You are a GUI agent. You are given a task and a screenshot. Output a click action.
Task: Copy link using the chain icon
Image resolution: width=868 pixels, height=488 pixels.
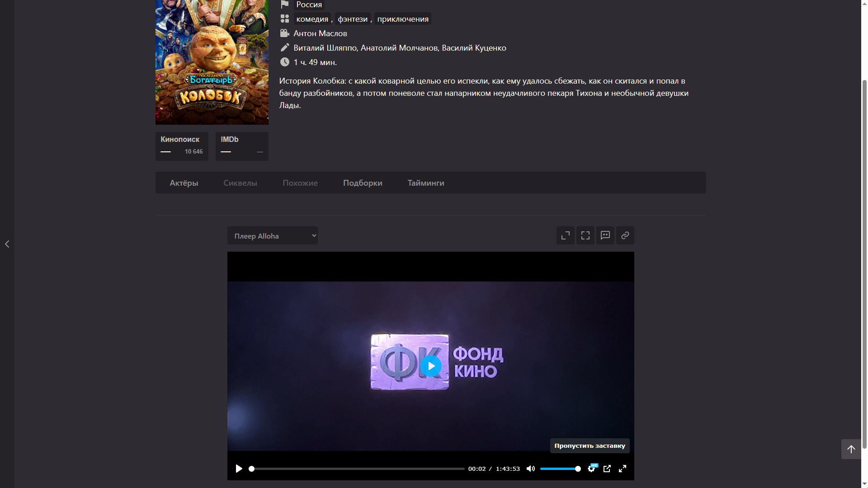pyautogui.click(x=625, y=235)
